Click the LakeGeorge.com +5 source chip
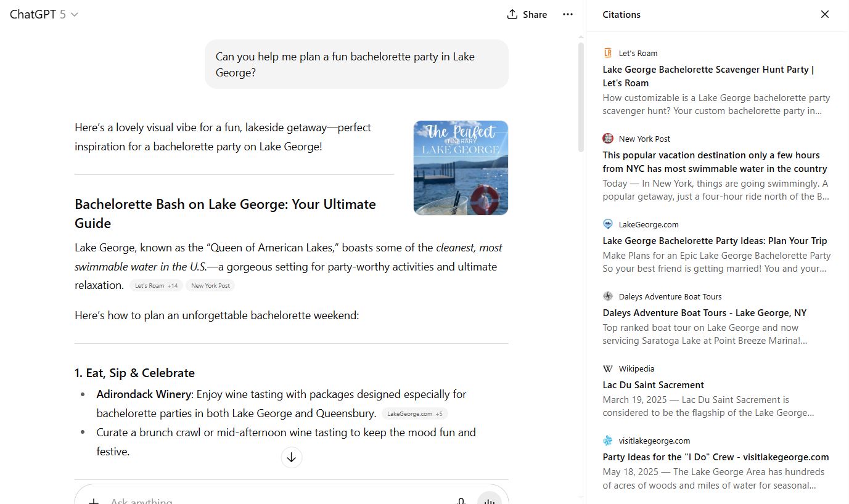 click(x=415, y=414)
